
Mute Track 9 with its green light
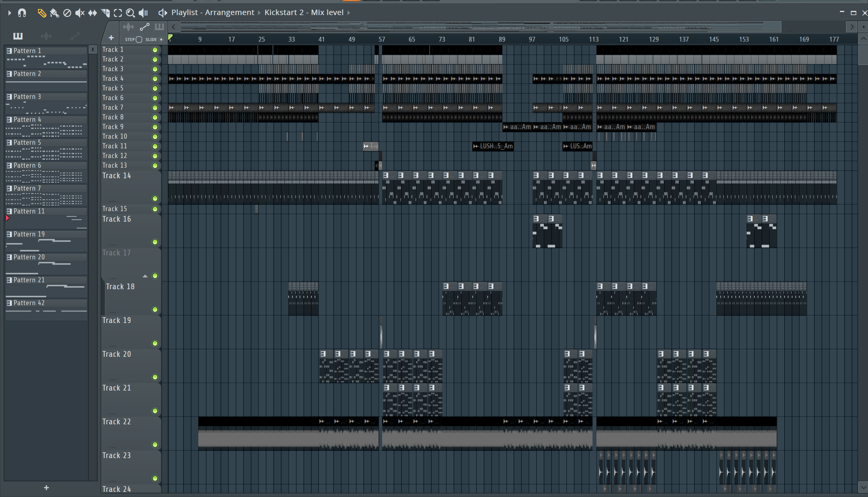pyautogui.click(x=155, y=127)
